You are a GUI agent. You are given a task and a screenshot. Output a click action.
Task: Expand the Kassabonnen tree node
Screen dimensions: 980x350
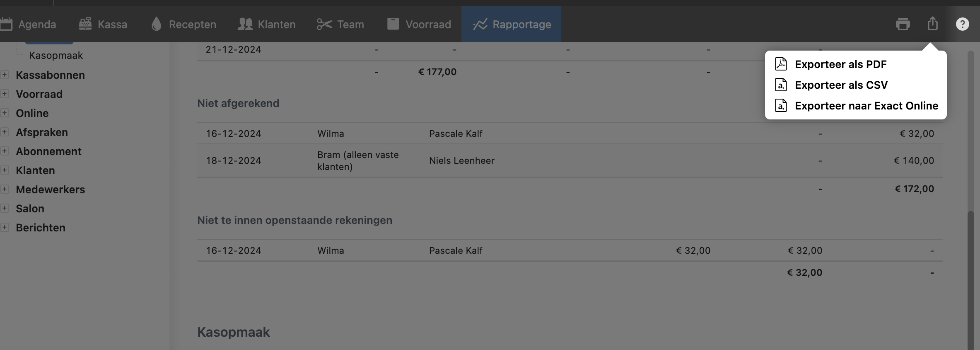tap(5, 75)
